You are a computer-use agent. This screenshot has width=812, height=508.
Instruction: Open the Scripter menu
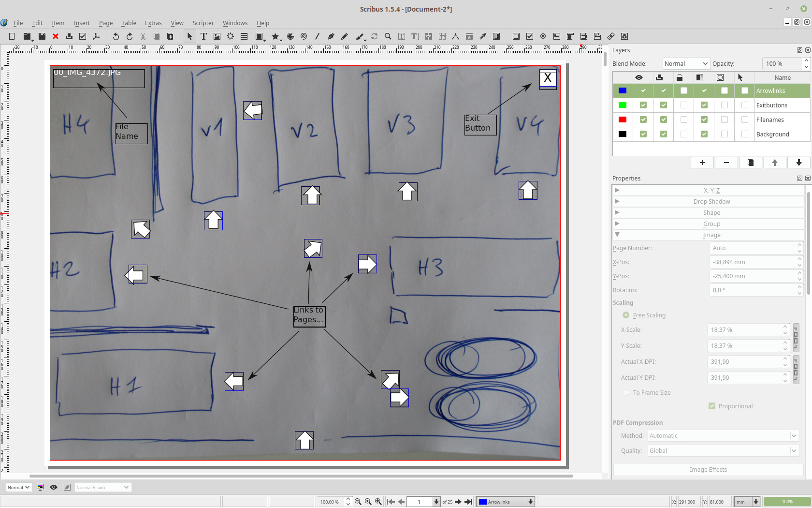203,23
